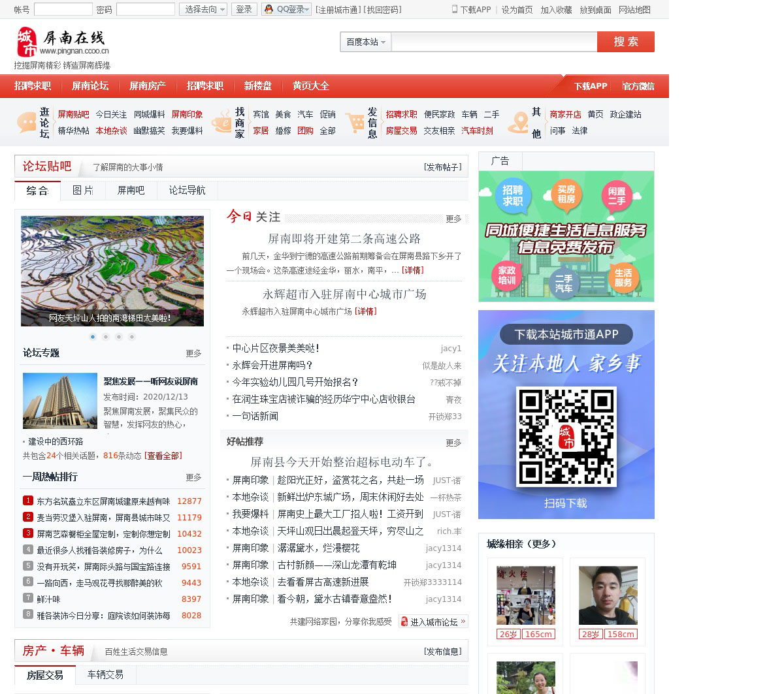The image size is (784, 694).
Task: Select the second carousel dot indicator
Action: tap(106, 337)
